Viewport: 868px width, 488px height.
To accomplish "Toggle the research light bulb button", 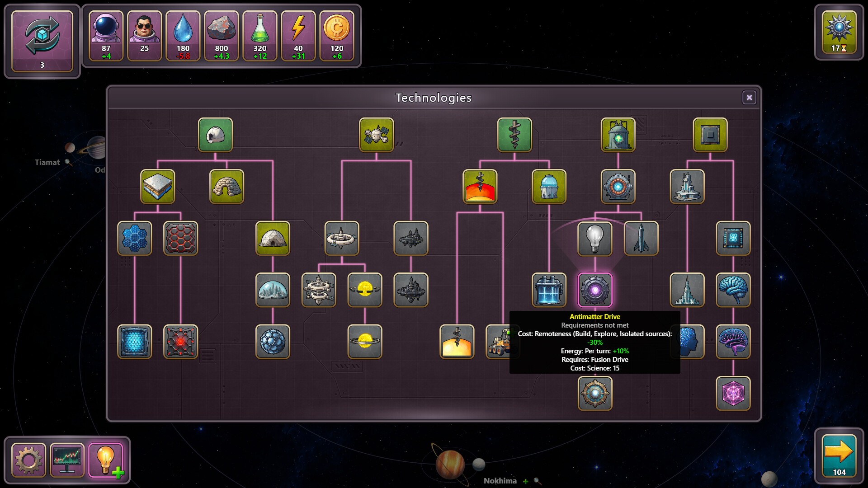I will coord(106,460).
